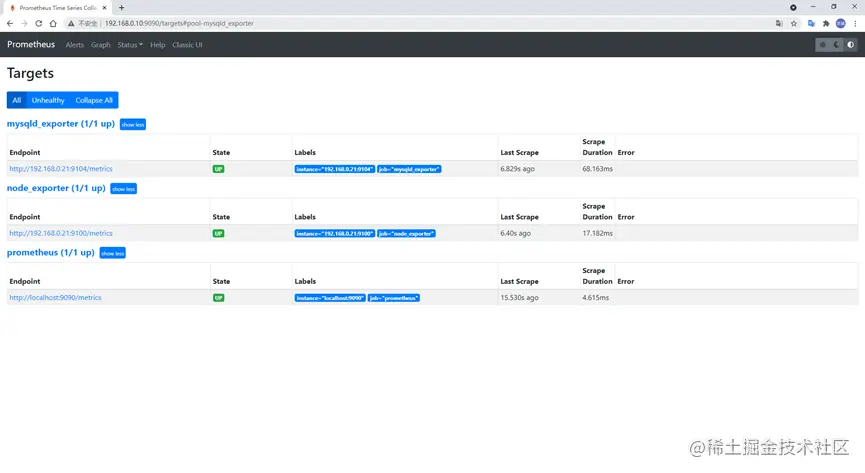Click the node_exporter (1/1 up) heading
Screen dimensions: 865x473
[x=56, y=188]
